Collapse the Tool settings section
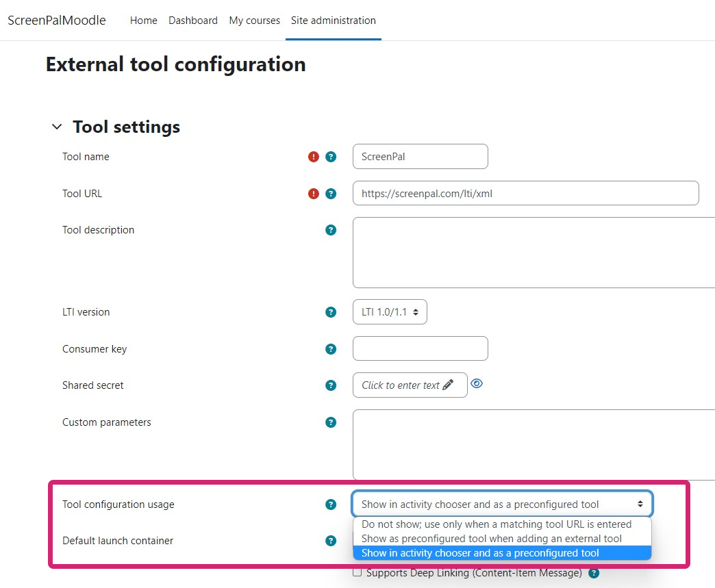The image size is (715, 588). (x=57, y=127)
